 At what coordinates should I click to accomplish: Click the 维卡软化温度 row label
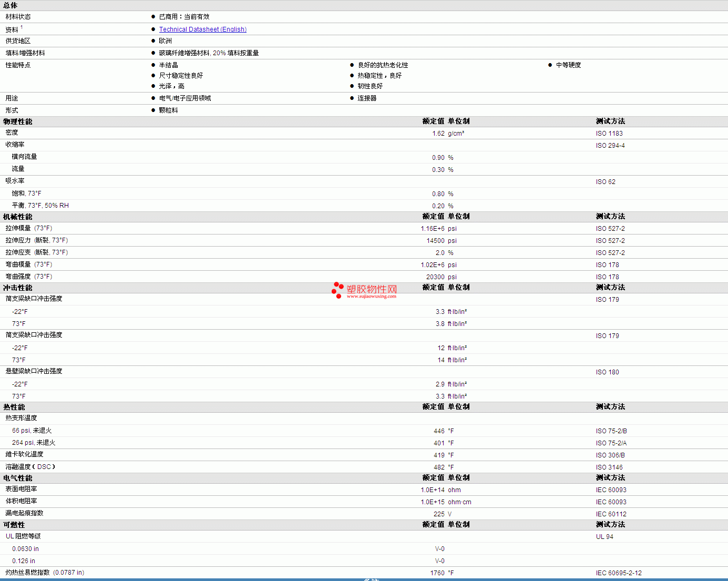pos(25,454)
